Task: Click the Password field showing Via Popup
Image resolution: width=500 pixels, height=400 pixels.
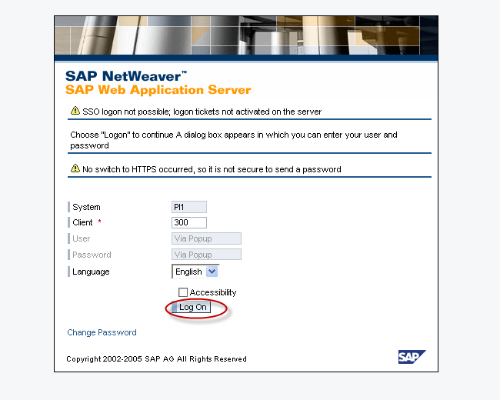Action: 206,255
